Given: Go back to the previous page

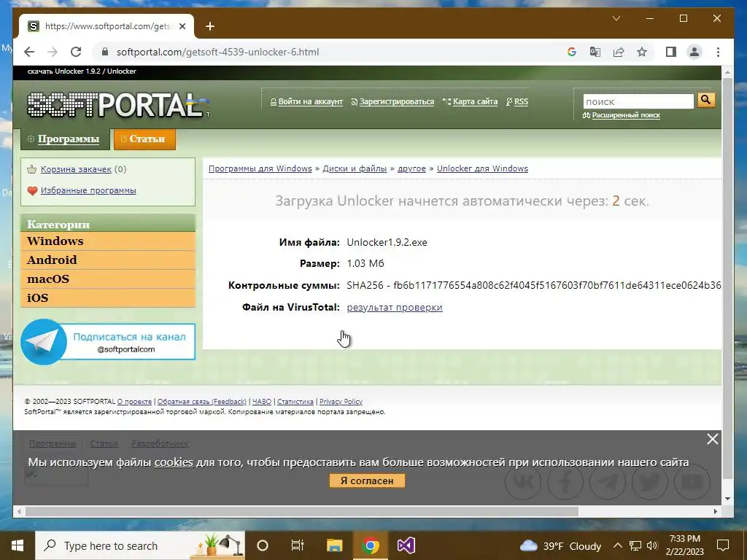Looking at the screenshot, I should 29,52.
